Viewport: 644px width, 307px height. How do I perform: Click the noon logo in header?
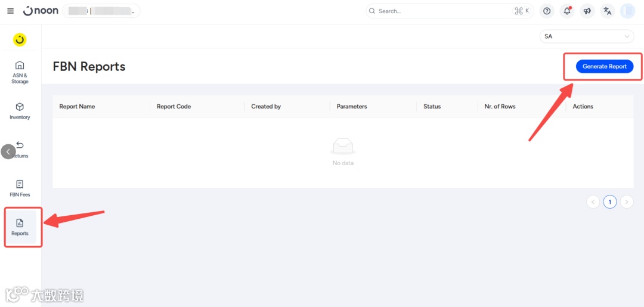[x=41, y=11]
